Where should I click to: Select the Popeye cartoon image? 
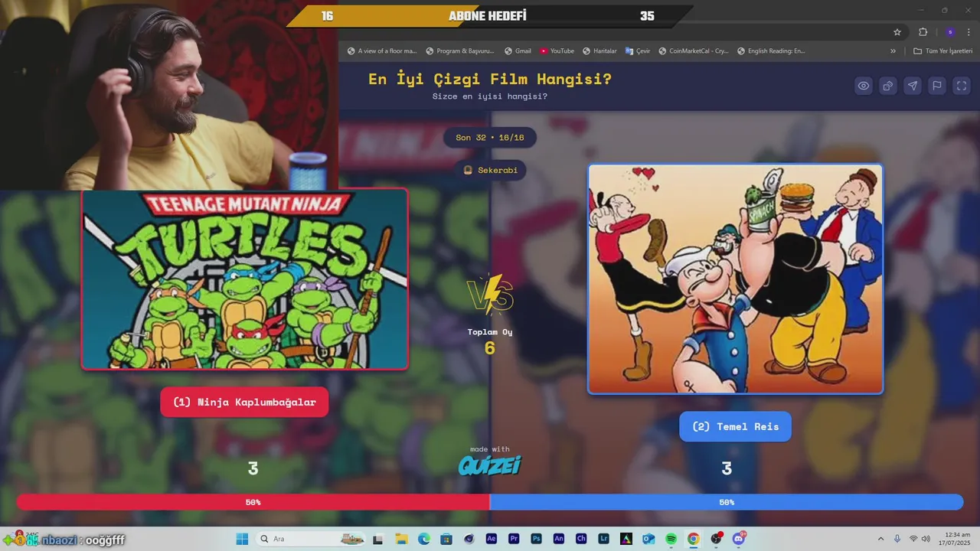[735, 279]
